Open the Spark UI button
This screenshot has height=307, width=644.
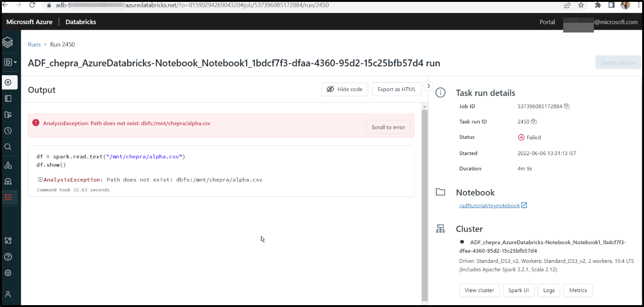coord(518,290)
